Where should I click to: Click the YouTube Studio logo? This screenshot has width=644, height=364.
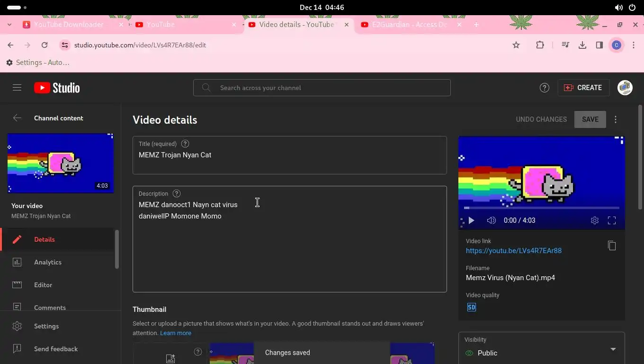click(x=57, y=88)
